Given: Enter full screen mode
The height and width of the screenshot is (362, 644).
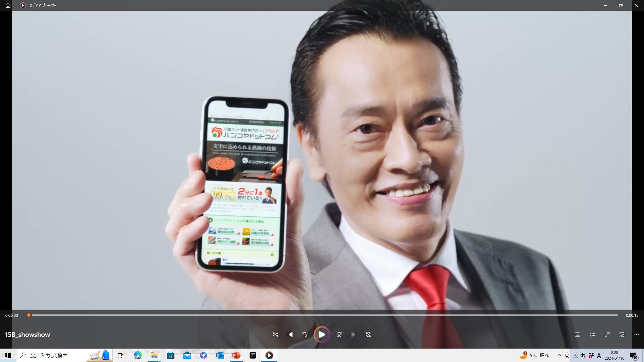Looking at the screenshot, I should click(x=607, y=335).
